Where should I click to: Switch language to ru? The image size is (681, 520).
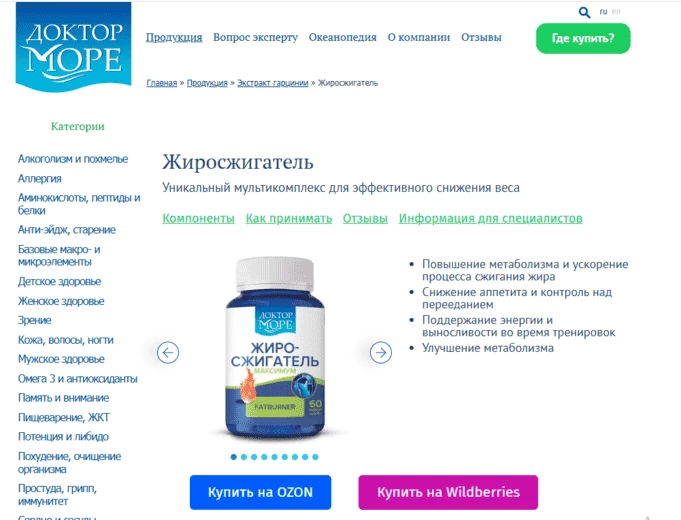[x=603, y=12]
